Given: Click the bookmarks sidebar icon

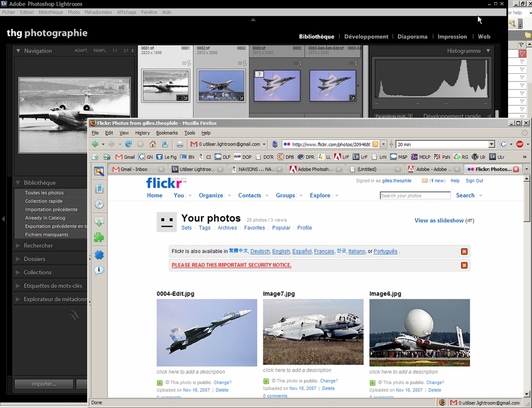Looking at the screenshot, I should (x=99, y=188).
